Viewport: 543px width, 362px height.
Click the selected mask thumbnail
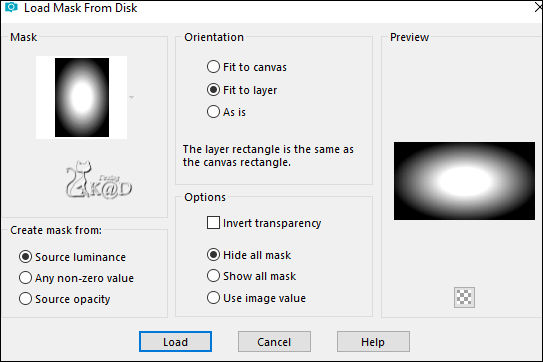click(82, 97)
